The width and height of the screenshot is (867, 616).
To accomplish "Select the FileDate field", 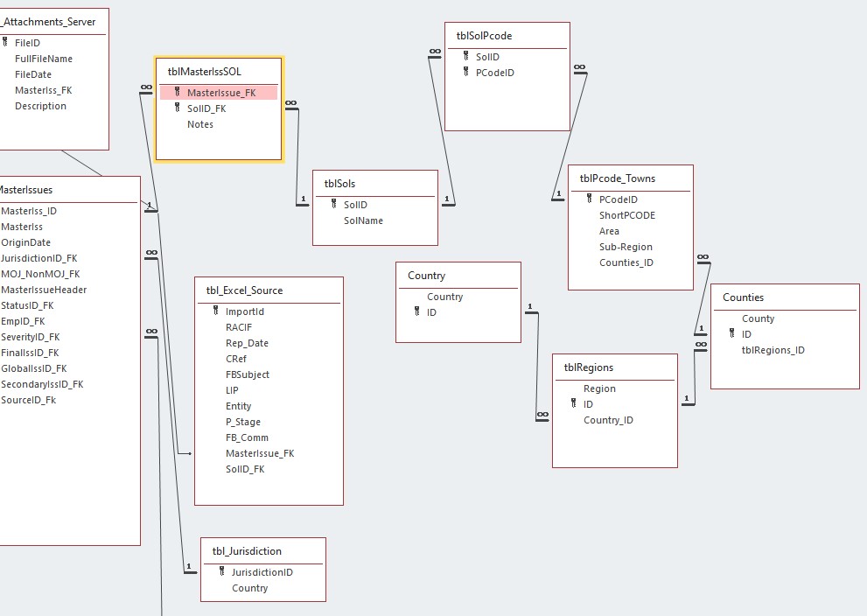I will coord(33,74).
